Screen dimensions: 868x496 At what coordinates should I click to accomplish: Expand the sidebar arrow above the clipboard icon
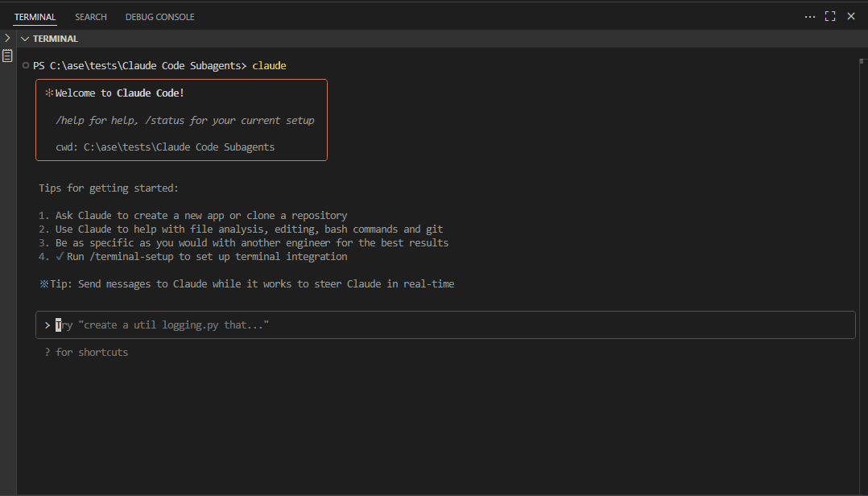click(x=7, y=38)
